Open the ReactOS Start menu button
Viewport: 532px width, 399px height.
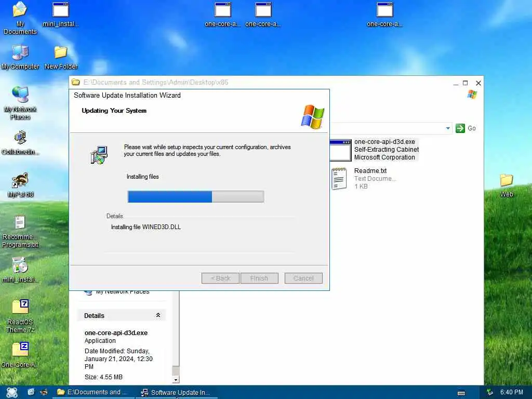tap(11, 392)
